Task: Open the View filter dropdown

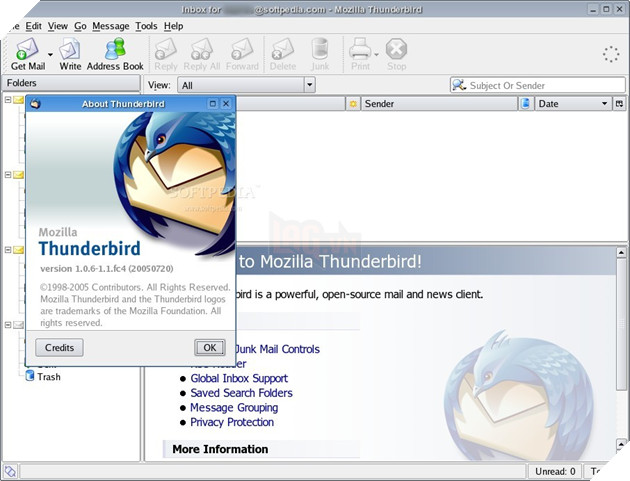Action: pyautogui.click(x=246, y=86)
